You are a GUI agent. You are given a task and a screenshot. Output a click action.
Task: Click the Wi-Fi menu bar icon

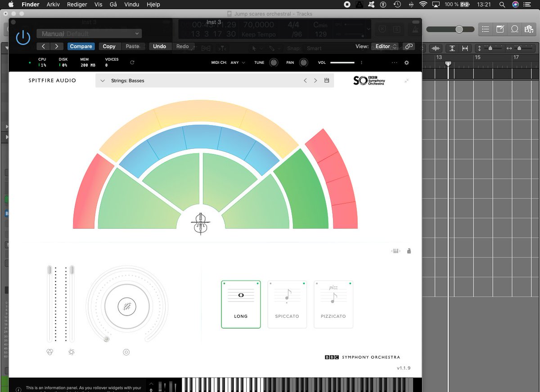click(x=423, y=4)
